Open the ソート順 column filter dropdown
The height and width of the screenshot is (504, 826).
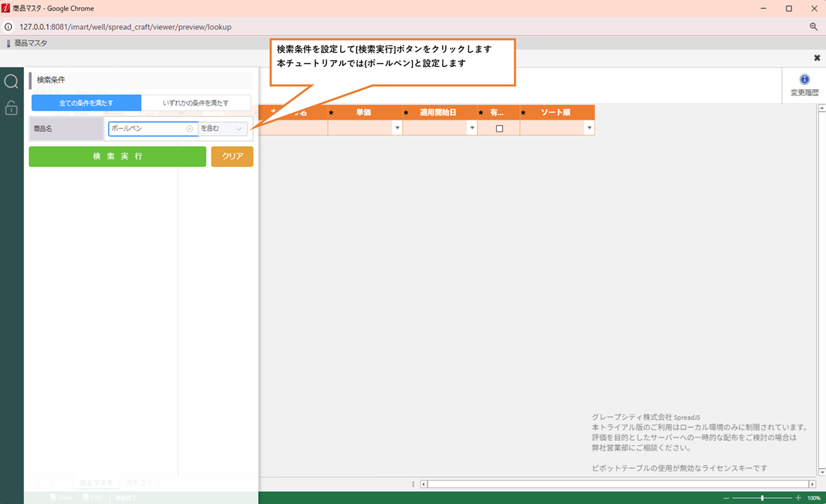(x=589, y=129)
